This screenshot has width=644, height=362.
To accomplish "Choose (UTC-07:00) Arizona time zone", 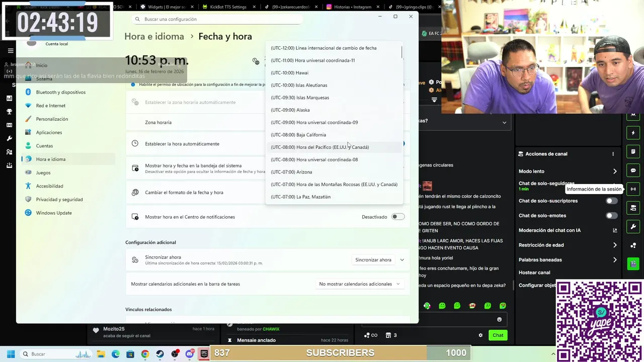I will pos(334,172).
